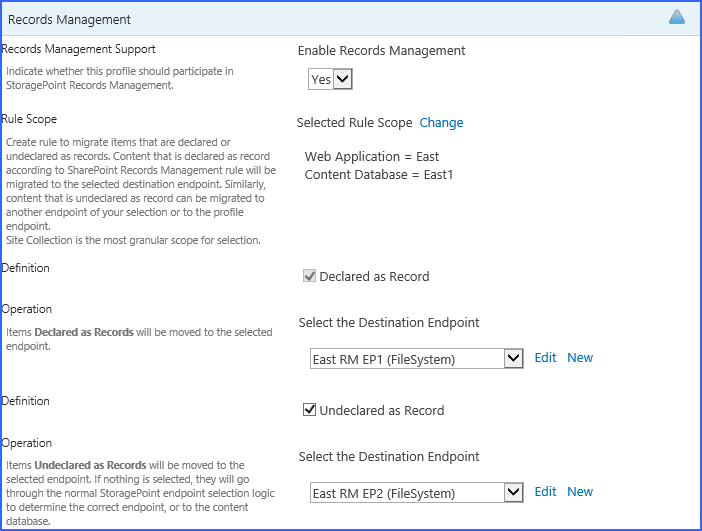This screenshot has height=531, width=702.
Task: Toggle the Undeclared as Record checkbox
Action: [310, 410]
